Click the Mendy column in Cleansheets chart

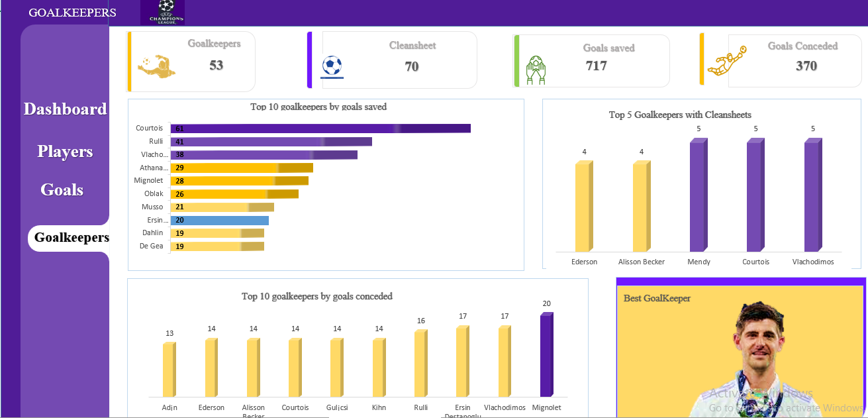(699, 195)
